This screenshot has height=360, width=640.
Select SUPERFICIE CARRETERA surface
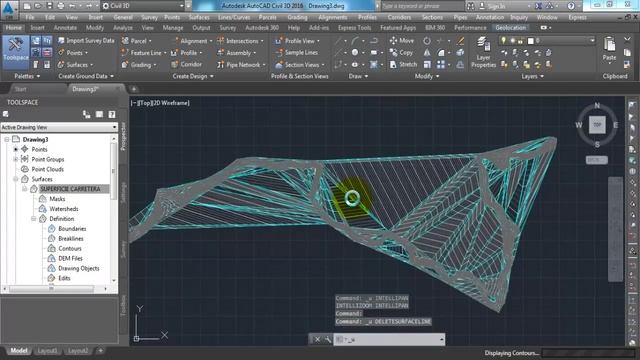point(70,189)
